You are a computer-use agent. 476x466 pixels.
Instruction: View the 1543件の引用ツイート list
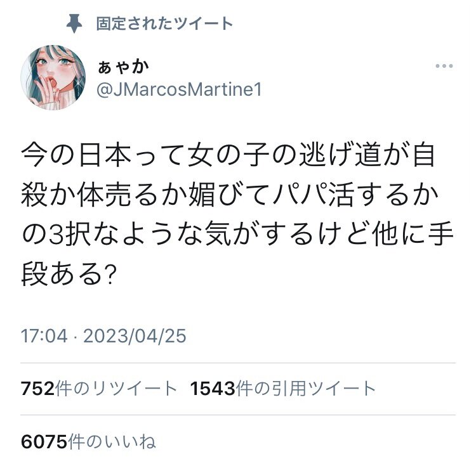coord(283,389)
